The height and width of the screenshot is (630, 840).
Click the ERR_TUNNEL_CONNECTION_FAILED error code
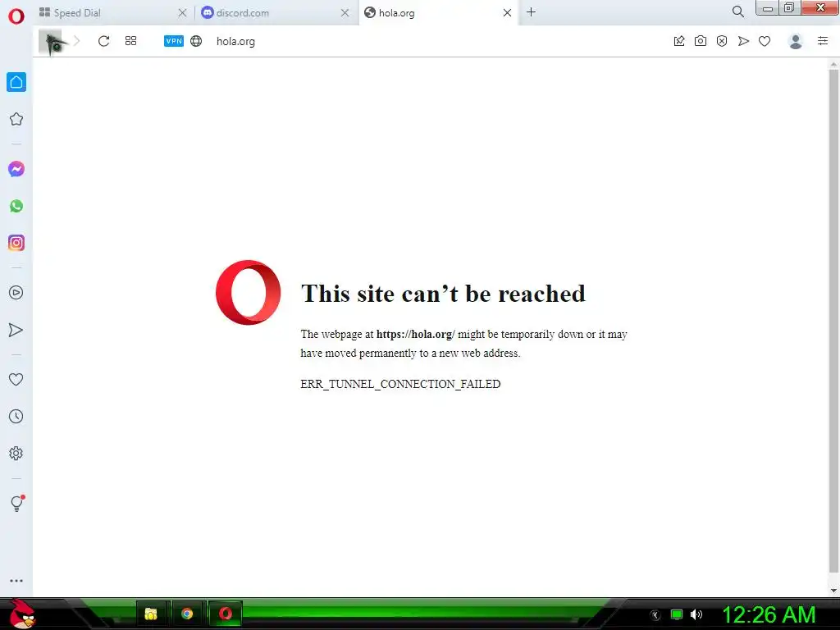(x=400, y=384)
